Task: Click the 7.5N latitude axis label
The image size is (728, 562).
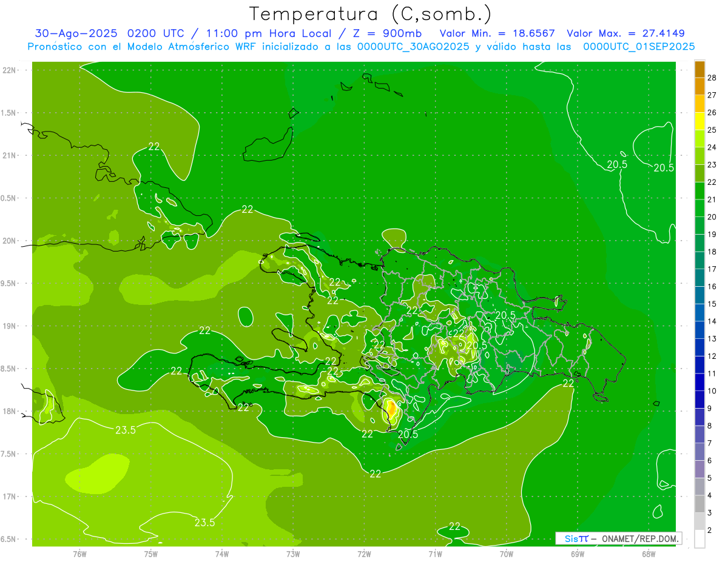Action: (x=8, y=454)
